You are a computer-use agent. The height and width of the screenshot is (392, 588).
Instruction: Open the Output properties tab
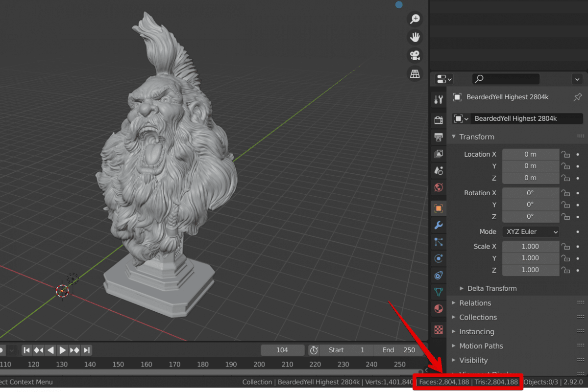pos(439,137)
